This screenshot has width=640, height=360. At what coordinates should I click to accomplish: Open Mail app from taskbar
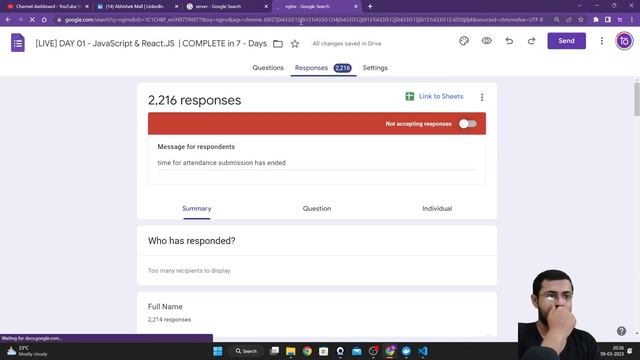(356, 351)
